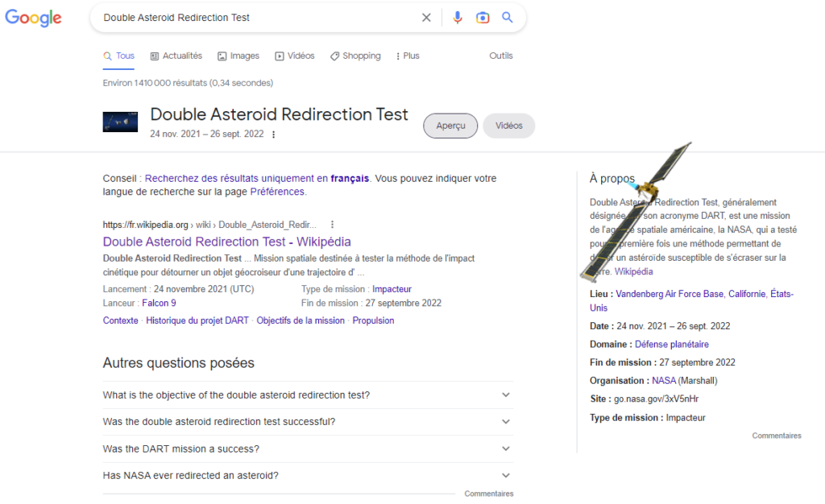Image resolution: width=825 pixels, height=504 pixels.
Task: Click Commentaires under the questions list
Action: (x=489, y=494)
